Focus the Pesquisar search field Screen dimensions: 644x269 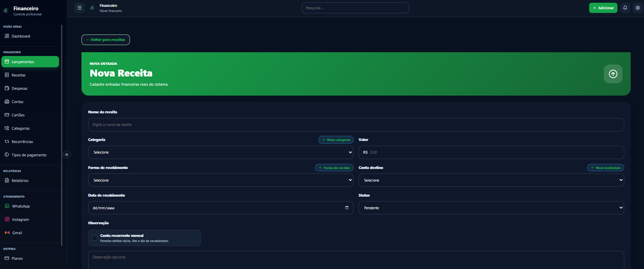[x=355, y=8]
